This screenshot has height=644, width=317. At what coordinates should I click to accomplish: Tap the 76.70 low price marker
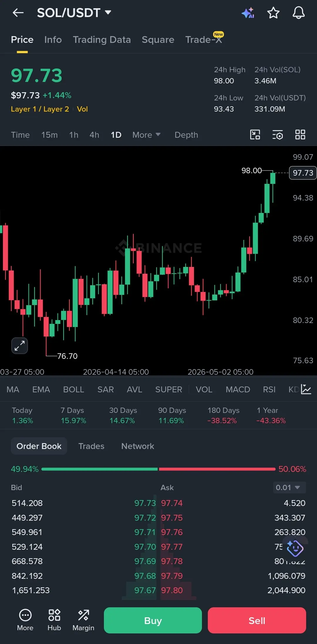click(x=67, y=356)
